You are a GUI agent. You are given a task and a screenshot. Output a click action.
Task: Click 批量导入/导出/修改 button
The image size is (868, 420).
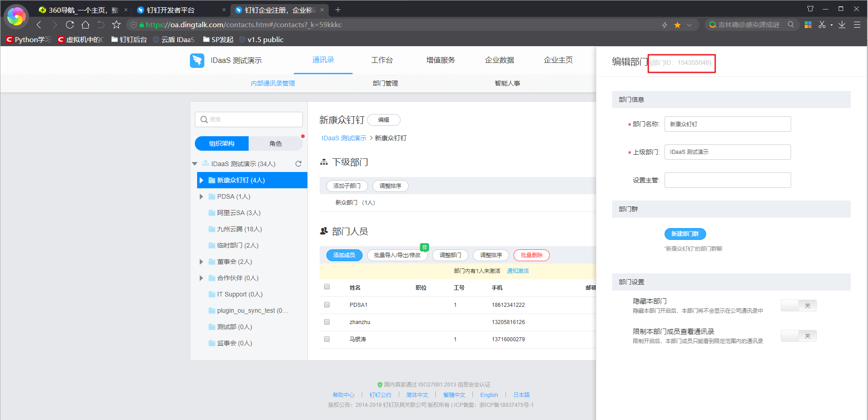click(397, 255)
